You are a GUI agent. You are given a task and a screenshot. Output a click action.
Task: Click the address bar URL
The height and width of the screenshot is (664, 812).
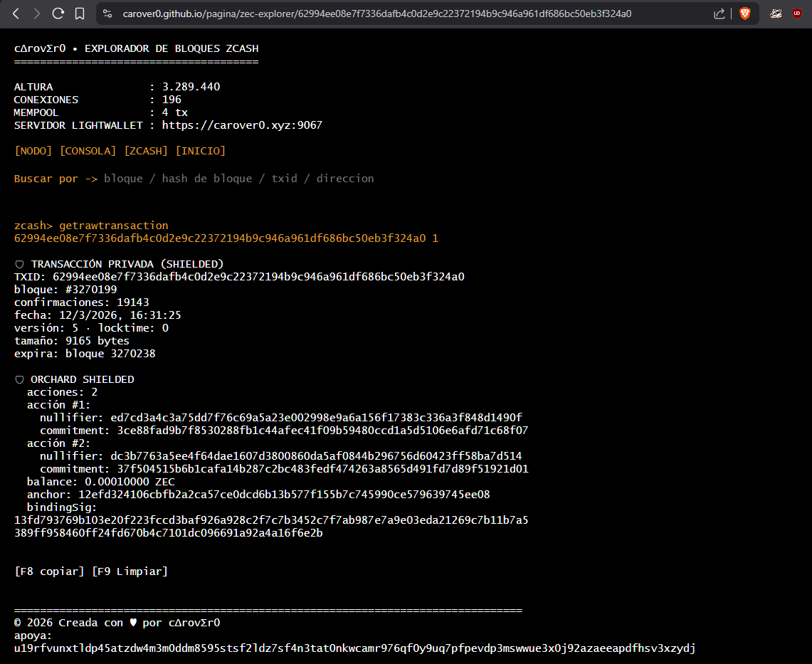(x=377, y=14)
